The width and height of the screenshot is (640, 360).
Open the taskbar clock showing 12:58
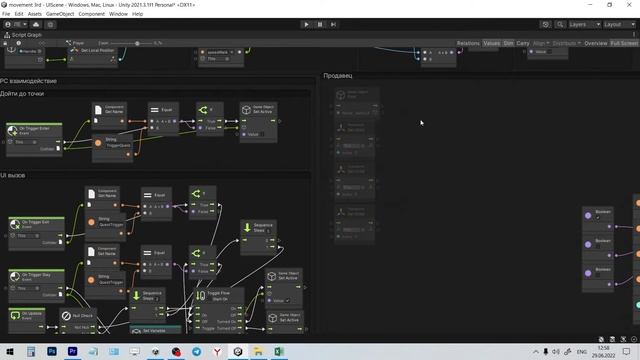tap(603, 351)
